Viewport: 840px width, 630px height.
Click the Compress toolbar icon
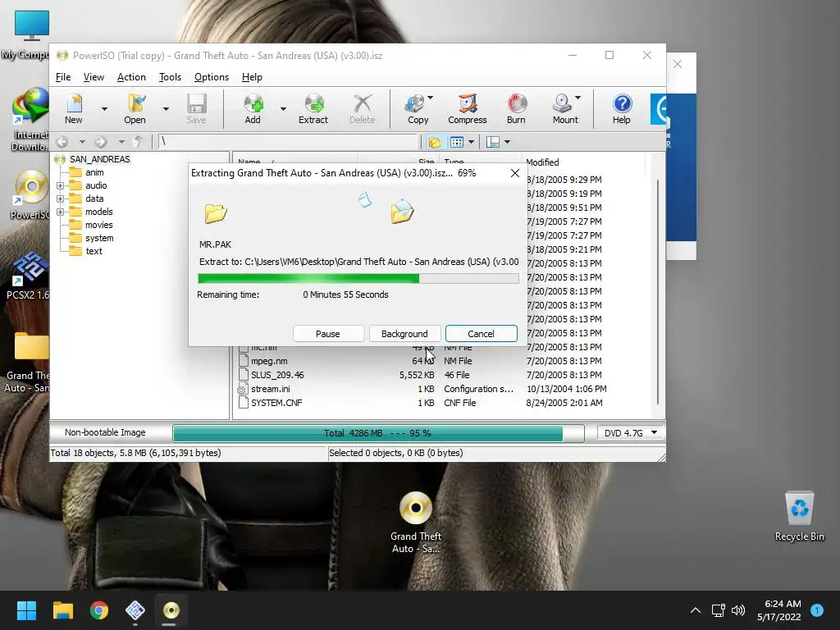[467, 109]
